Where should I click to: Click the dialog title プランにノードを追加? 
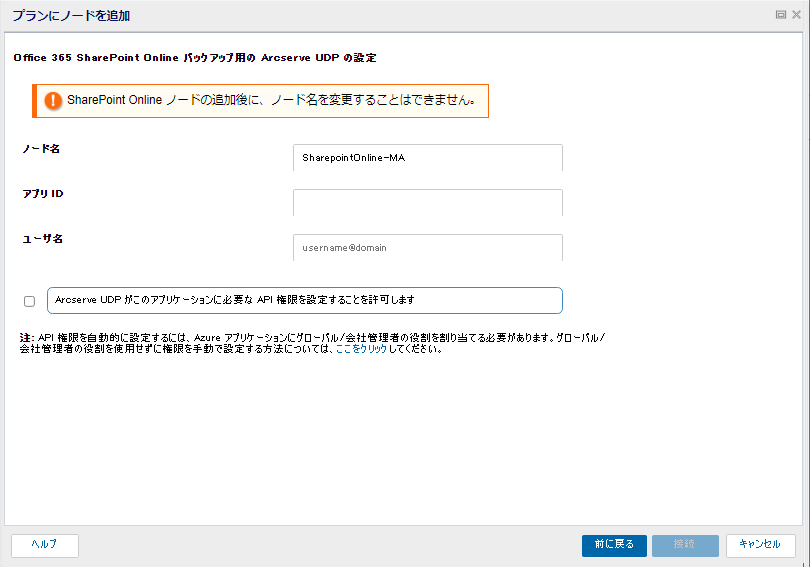tap(71, 15)
